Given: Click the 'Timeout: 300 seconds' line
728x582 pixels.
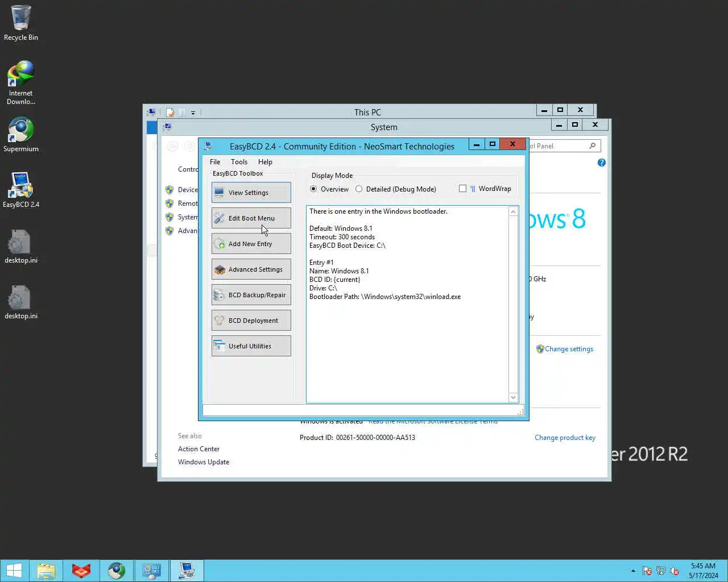Looking at the screenshot, I should coord(342,237).
